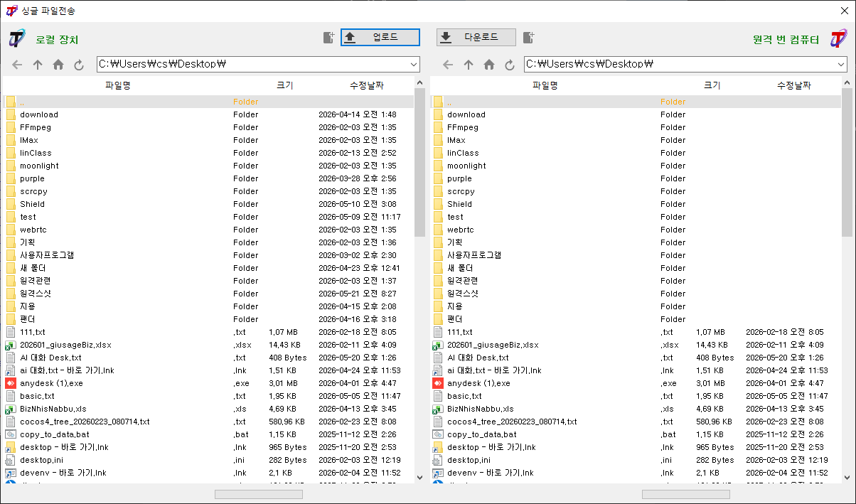Screen dimensions: 856x504
Task: Expand the remote path dropdown
Action: pyautogui.click(x=841, y=65)
